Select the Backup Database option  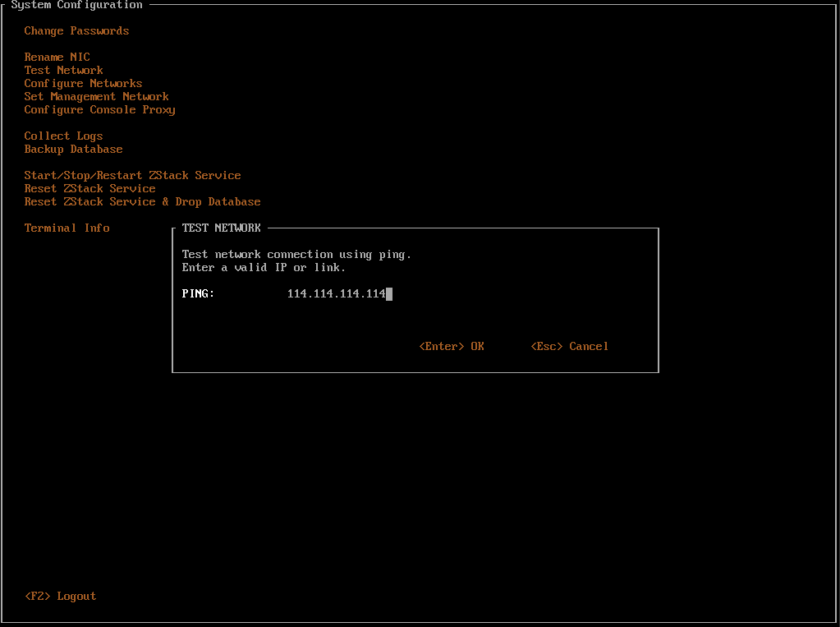(73, 150)
